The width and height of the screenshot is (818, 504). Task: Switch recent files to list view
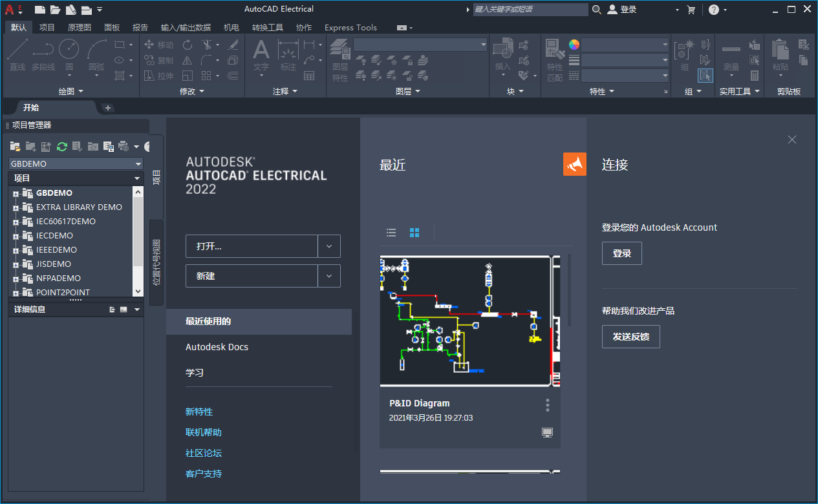point(391,233)
